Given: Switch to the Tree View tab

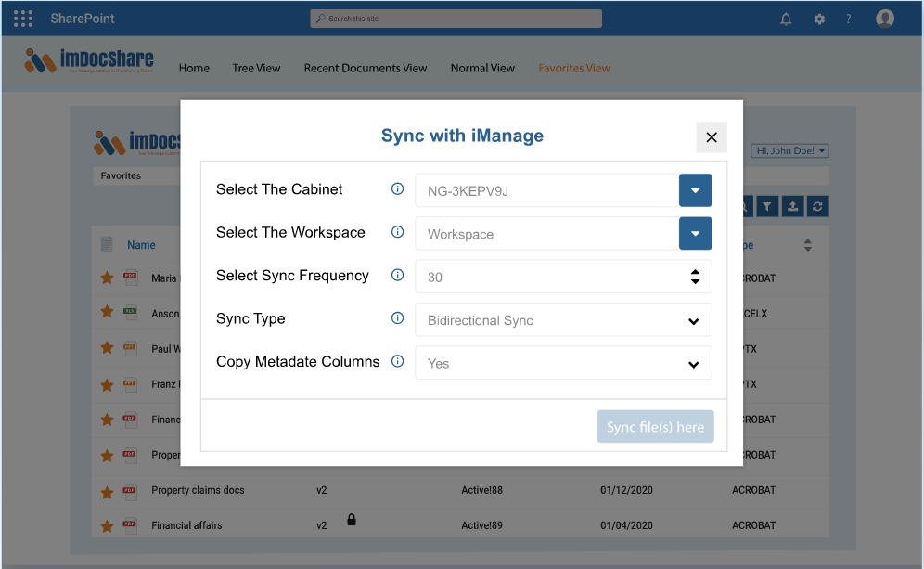Looking at the screenshot, I should click(256, 68).
